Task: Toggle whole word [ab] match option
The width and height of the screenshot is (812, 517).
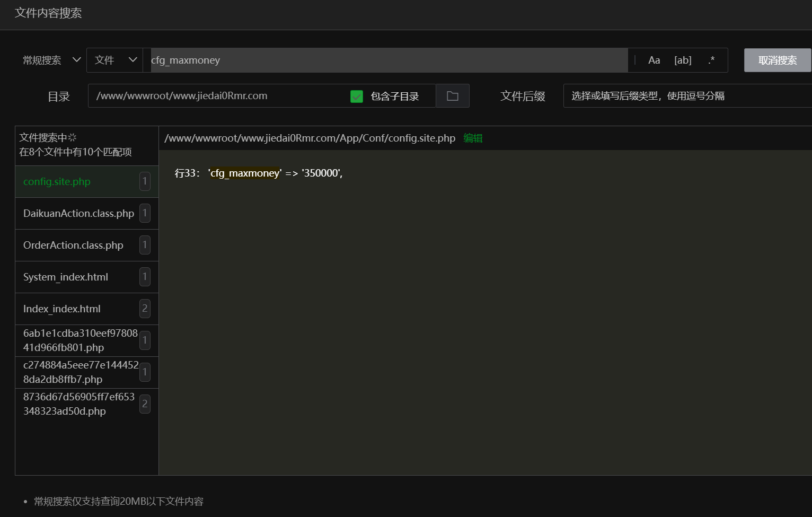Action: (683, 60)
